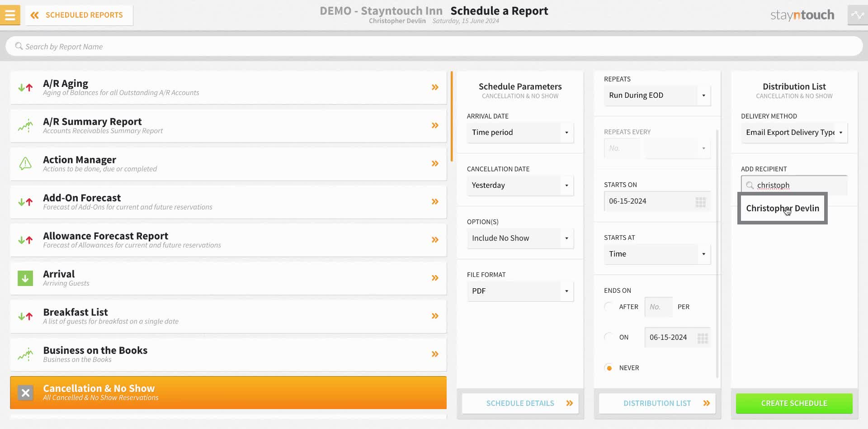Select the After ends-on radio button
Screen dimensions: 868x429
click(x=609, y=307)
